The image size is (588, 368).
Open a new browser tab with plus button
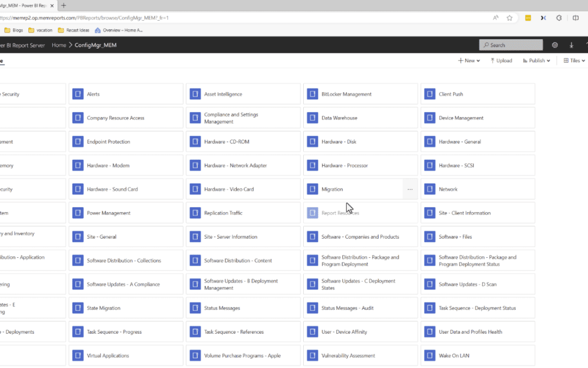coord(63,5)
